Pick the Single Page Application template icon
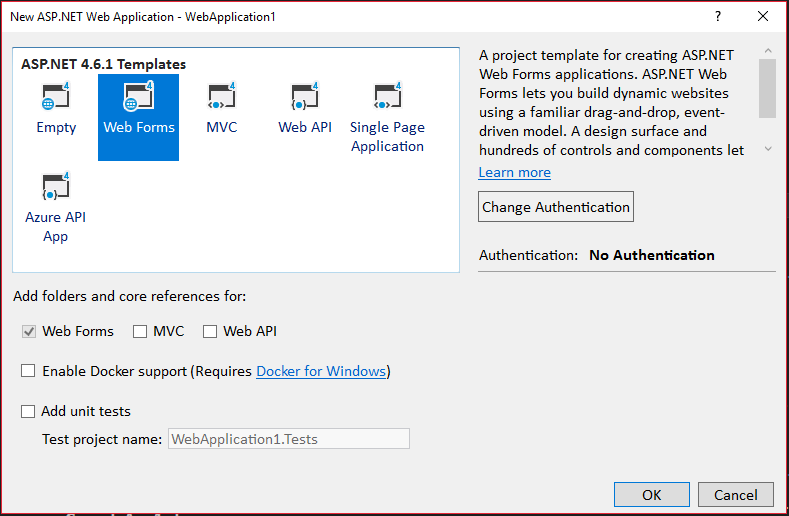789x516 pixels. [x=387, y=96]
